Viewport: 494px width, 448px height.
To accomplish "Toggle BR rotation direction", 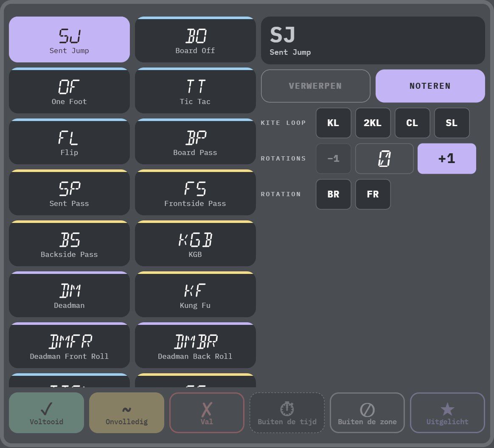I will 333,194.
